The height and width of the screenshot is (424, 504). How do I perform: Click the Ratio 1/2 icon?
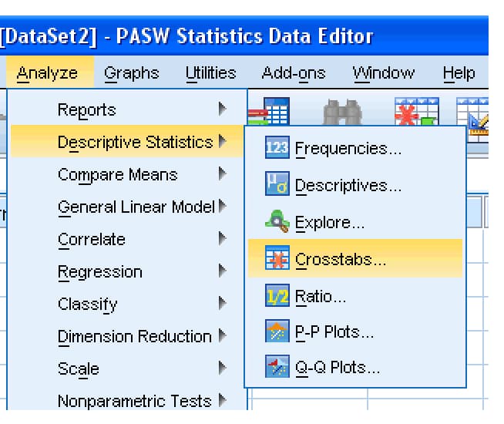click(x=277, y=295)
